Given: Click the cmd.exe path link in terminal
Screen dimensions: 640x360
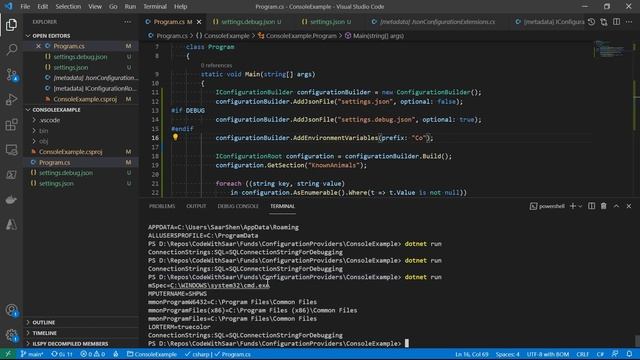Looking at the screenshot, I should pos(220,285).
